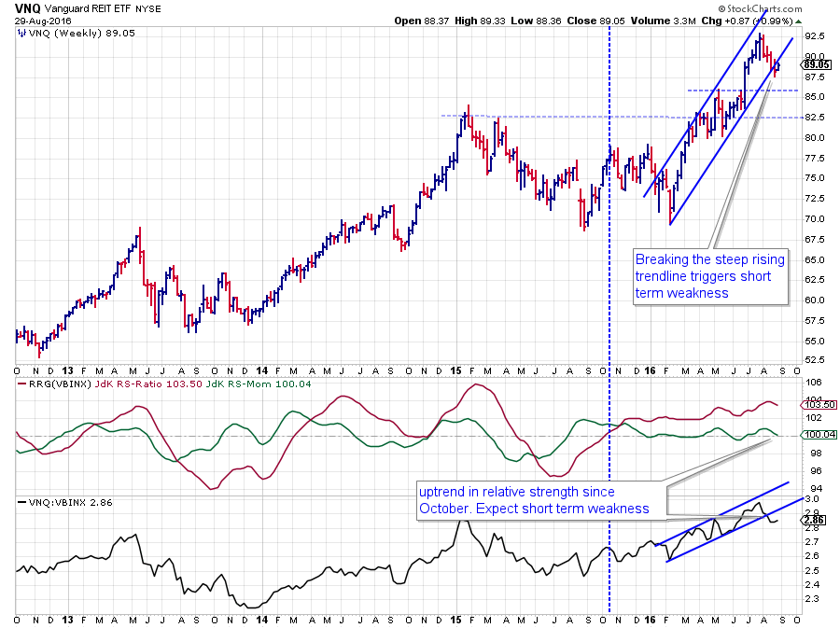Click the 103.50 RS-Ratio tag on right axis
Viewport: 840px width, 628px height.
[819, 405]
